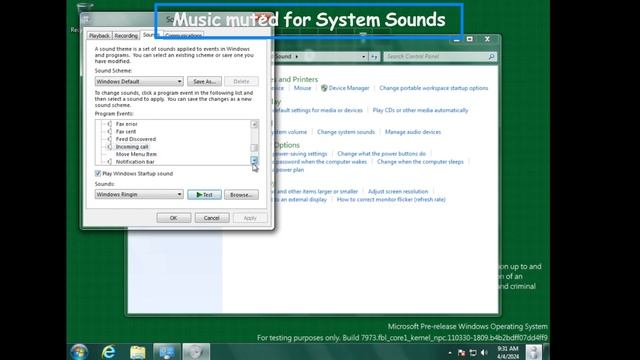640x360 pixels.
Task: Switch to the Playback tab
Action: (99, 36)
